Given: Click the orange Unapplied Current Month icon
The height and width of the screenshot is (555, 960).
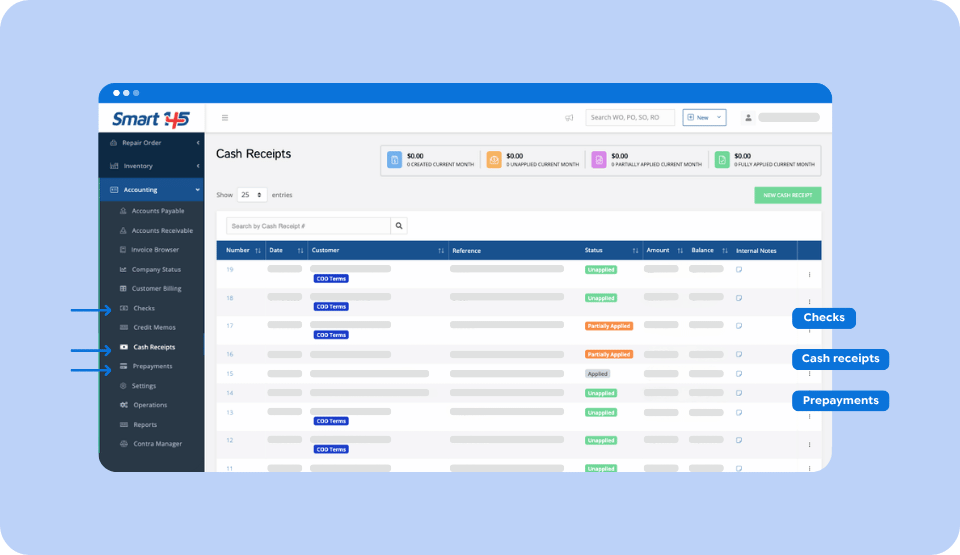Looking at the screenshot, I should (493, 160).
